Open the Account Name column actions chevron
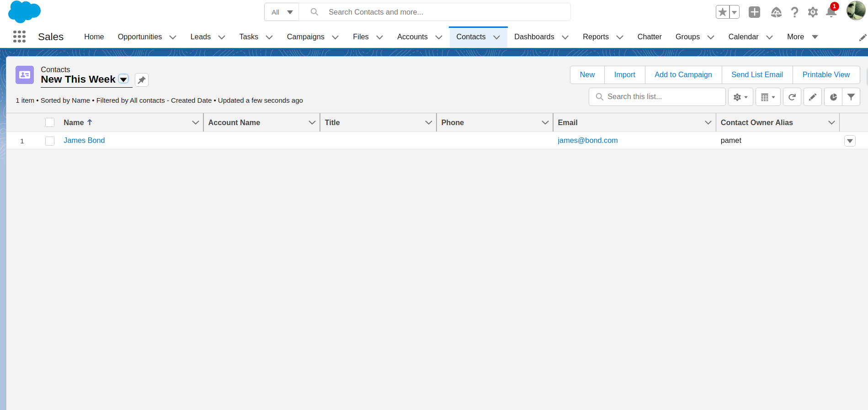Image resolution: width=868 pixels, height=410 pixels. click(x=312, y=122)
